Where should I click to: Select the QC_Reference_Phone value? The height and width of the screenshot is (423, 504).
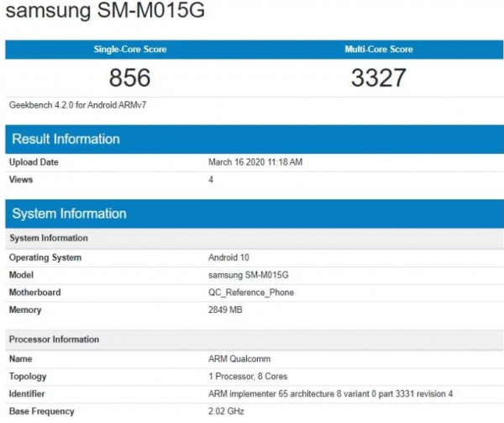tap(251, 293)
